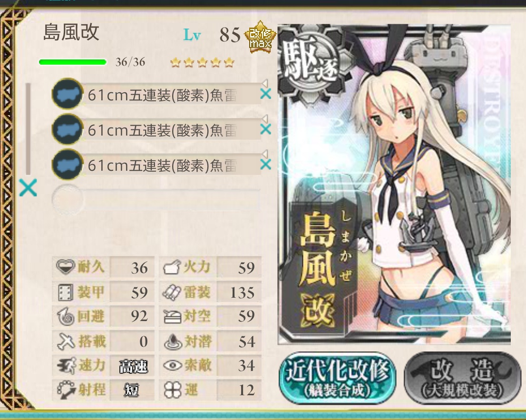Screen dimensions: 526x420
Task: Open 近代化改修 modernization button
Action: pyautogui.click(x=338, y=378)
